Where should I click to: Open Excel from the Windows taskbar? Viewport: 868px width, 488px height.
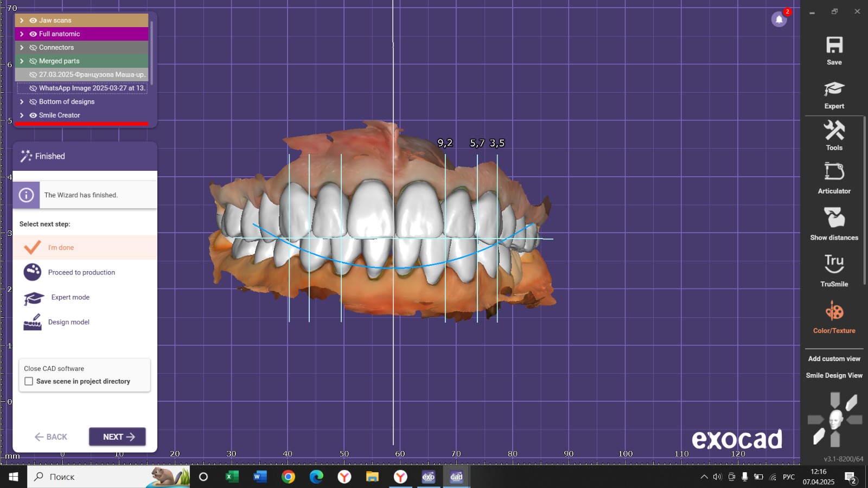[232, 477]
